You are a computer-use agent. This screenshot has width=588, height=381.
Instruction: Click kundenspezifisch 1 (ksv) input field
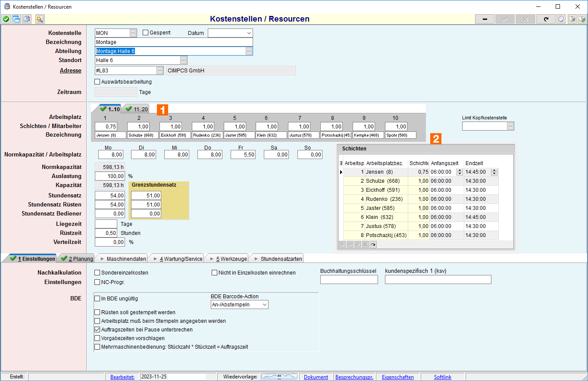[x=438, y=279]
